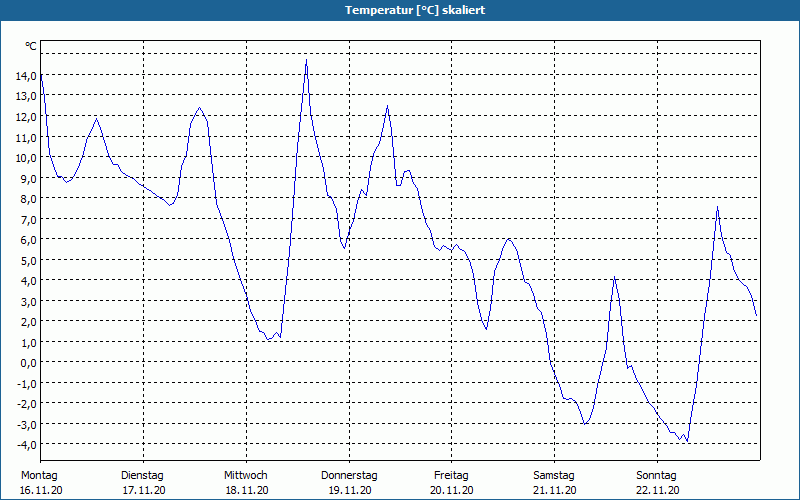The image size is (800, 500).
Task: Click the 11,0 y-axis label
Action: (26, 137)
